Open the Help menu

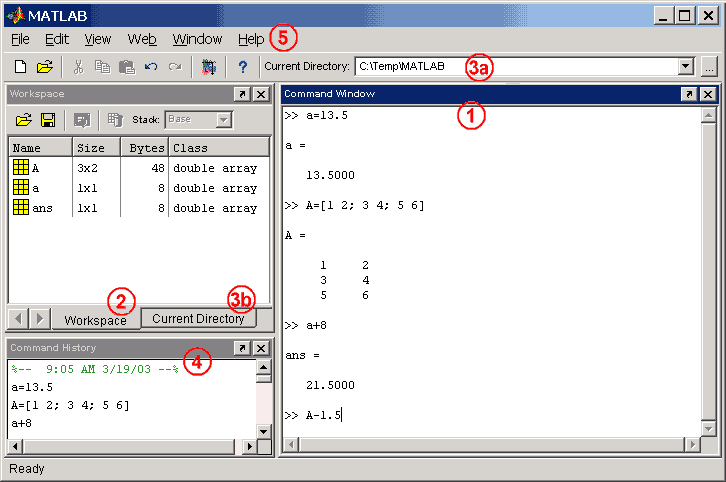pyautogui.click(x=251, y=39)
